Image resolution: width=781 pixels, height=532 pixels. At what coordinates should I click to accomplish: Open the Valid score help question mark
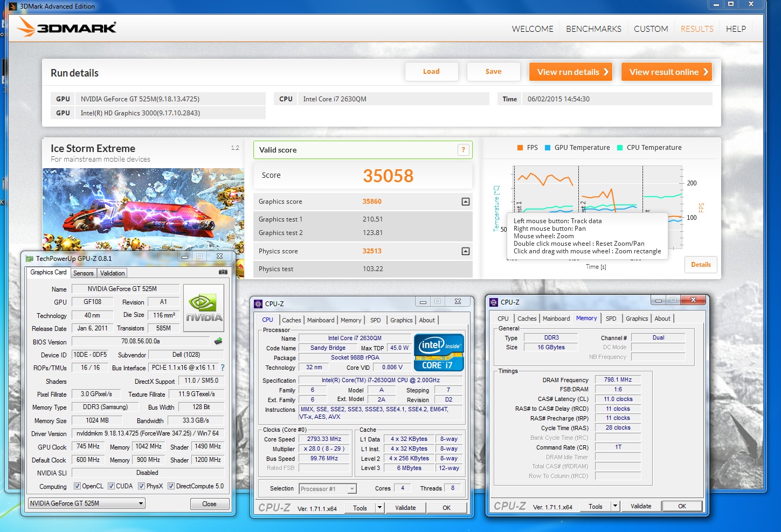pos(463,150)
